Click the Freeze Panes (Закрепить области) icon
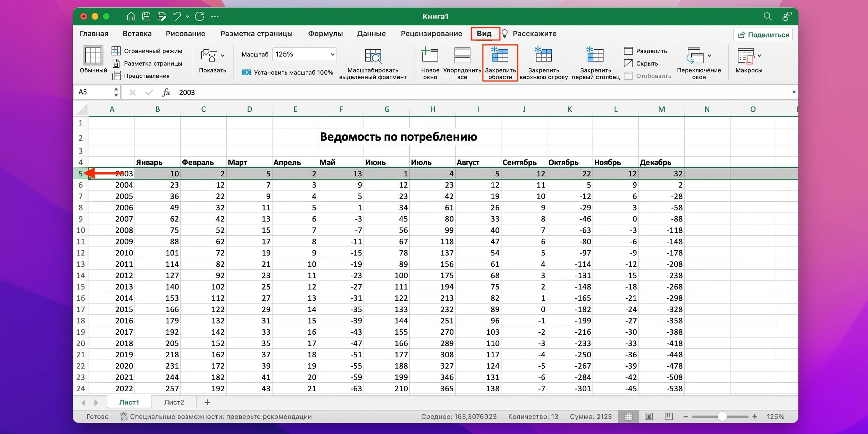Viewport: 868px width, 434px height. pos(500,56)
